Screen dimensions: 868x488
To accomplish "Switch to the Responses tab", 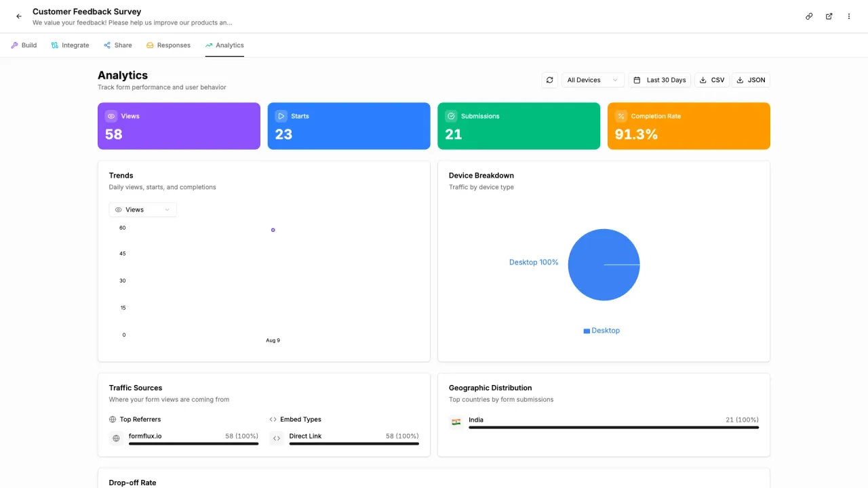I will point(169,45).
